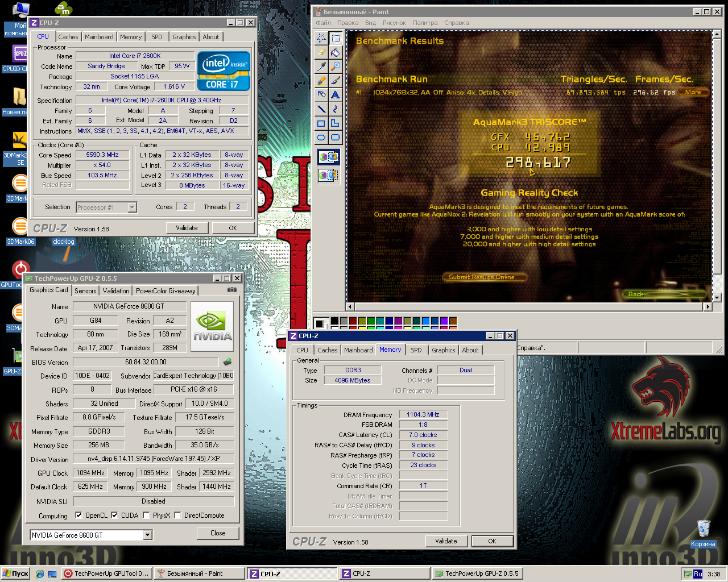Image resolution: width=728 pixels, height=582 pixels.
Task: Open the Корзина recycle bin desktop icon
Action: tap(703, 534)
